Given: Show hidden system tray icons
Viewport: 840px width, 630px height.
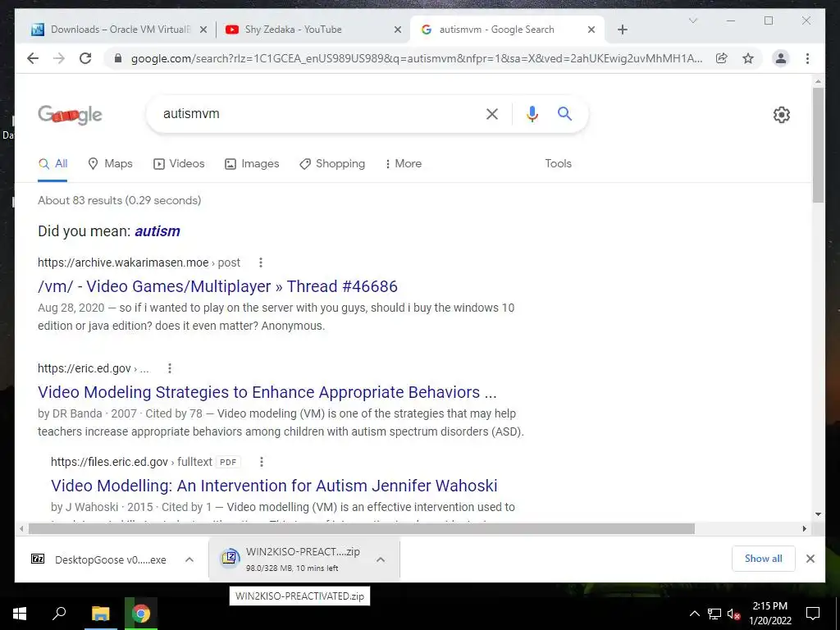Looking at the screenshot, I should pyautogui.click(x=694, y=614).
